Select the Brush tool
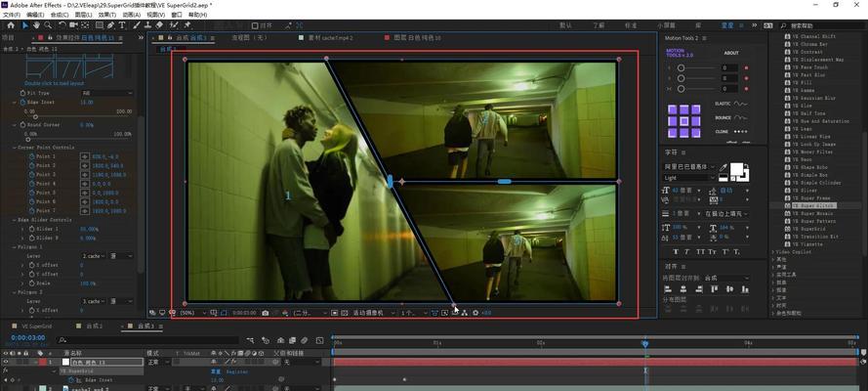868x391 pixels. 136,25
